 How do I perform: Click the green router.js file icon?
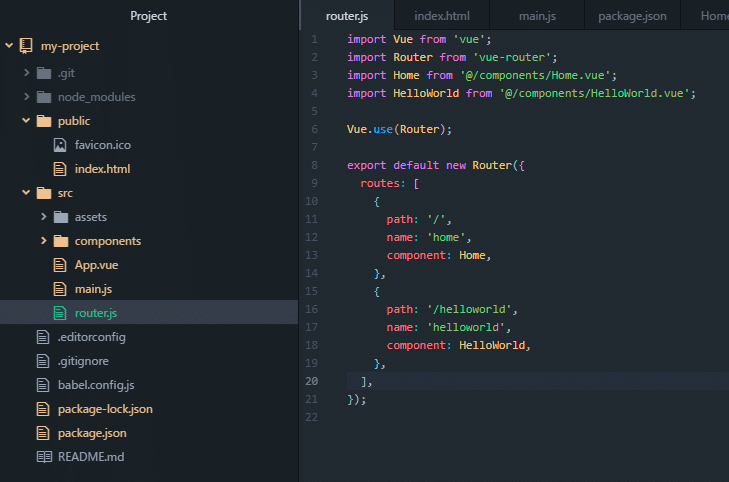[60, 313]
